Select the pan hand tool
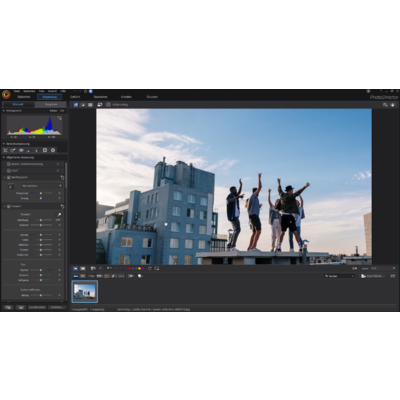This screenshot has width=400, height=400. 392,105
